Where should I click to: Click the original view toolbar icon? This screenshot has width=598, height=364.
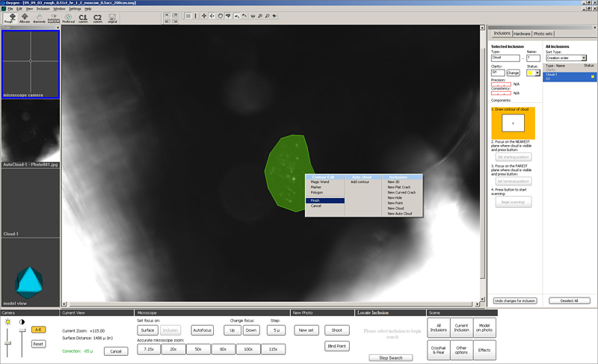click(113, 18)
